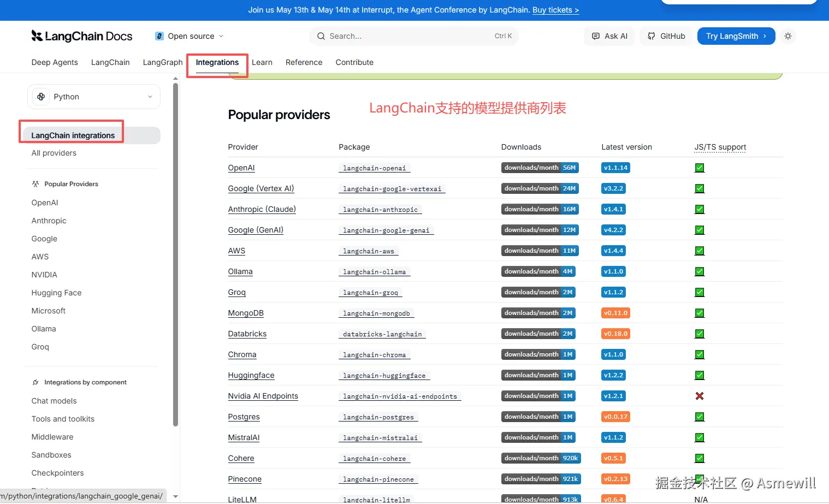829x504 pixels.
Task: Expand the Open source product dropdown
Action: 190,36
